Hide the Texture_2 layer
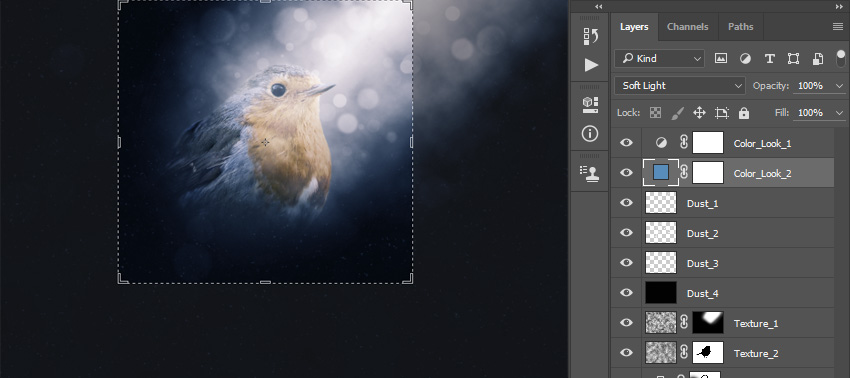This screenshot has height=378, width=850. pyautogui.click(x=626, y=353)
